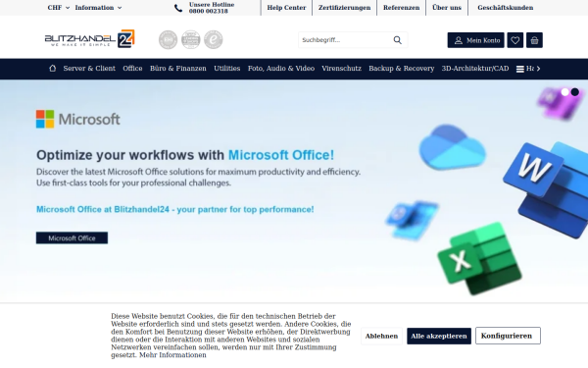Click 'Microsoft Office at Blitzhandel24' tagline
Screen dimensions: 588x368
[x=175, y=209]
